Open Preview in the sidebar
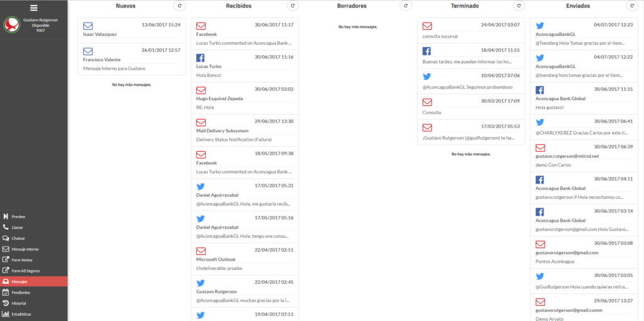644x321 pixels. [18, 217]
